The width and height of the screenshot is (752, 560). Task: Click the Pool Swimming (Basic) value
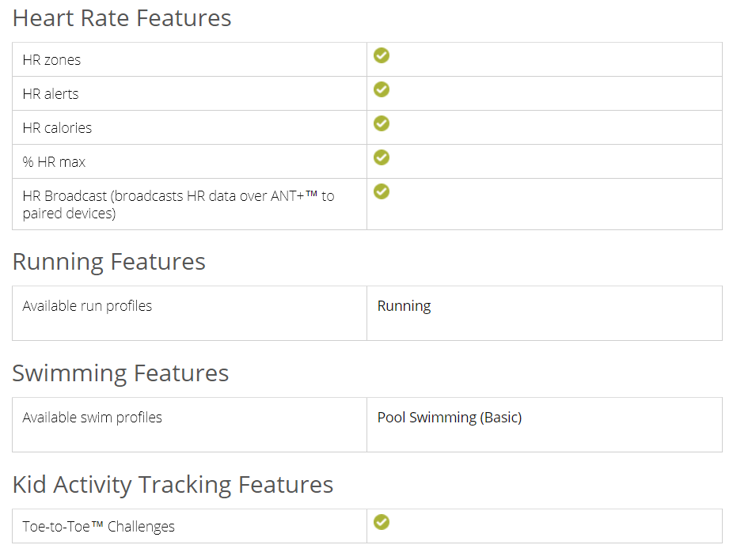(449, 418)
